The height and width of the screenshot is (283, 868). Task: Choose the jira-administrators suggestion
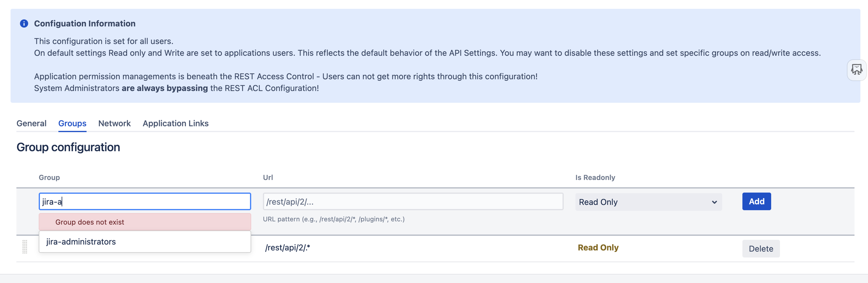pos(81,241)
